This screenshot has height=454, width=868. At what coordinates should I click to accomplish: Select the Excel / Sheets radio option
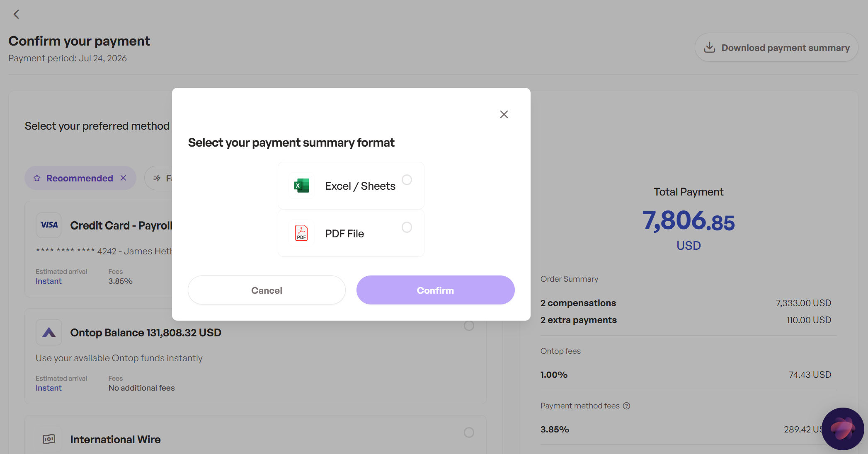407,180
